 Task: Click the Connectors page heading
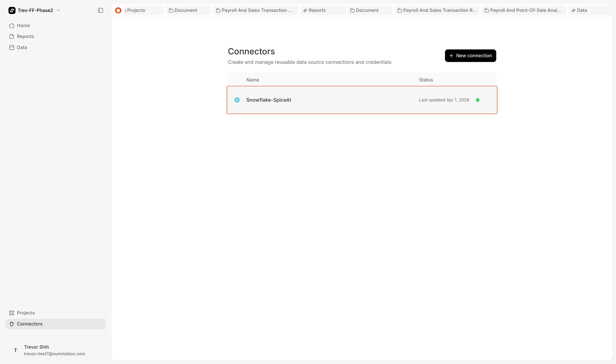point(251,51)
